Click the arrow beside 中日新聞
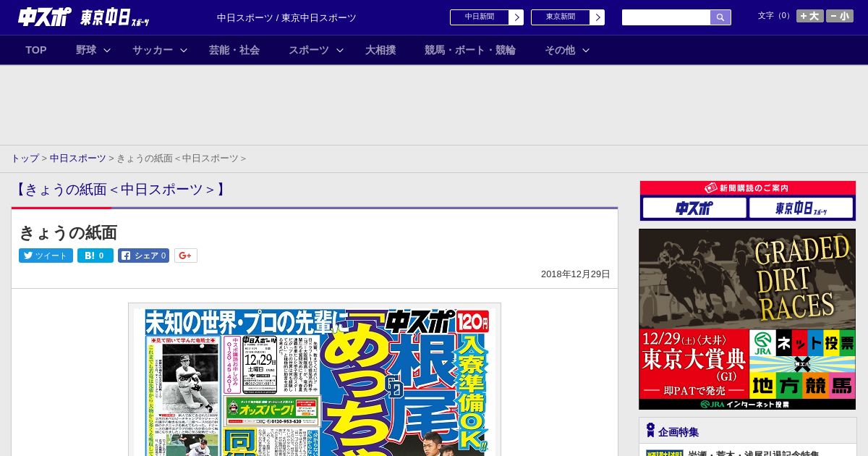 click(x=516, y=17)
